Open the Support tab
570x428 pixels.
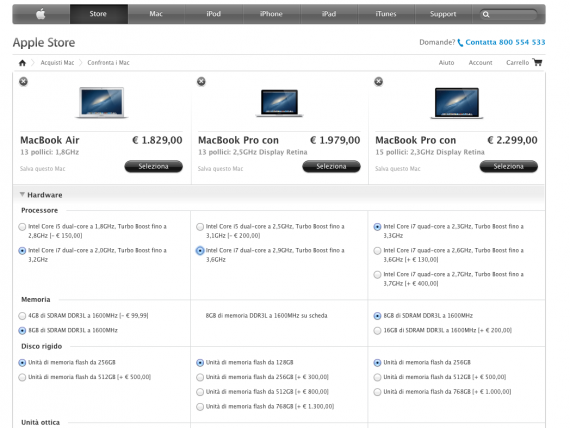(443, 14)
